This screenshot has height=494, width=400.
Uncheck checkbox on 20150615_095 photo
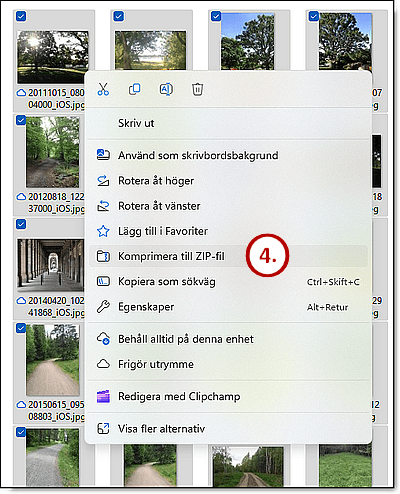point(21,328)
